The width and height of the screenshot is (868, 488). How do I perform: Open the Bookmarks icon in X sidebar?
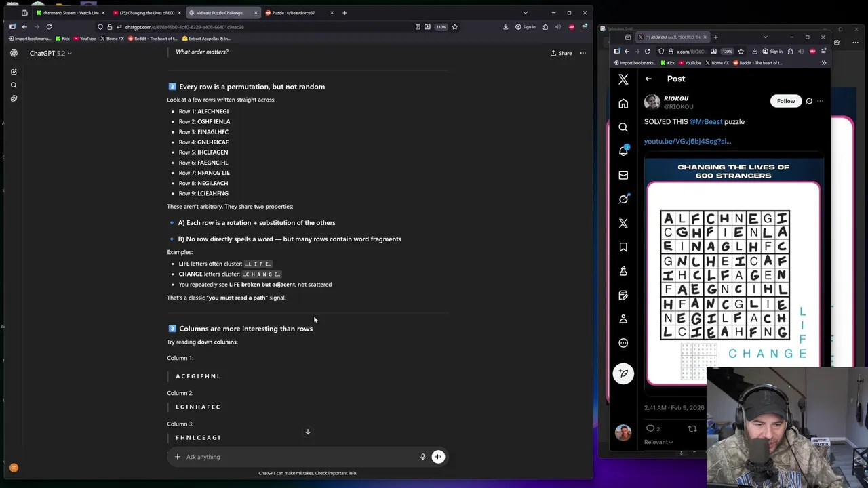623,247
